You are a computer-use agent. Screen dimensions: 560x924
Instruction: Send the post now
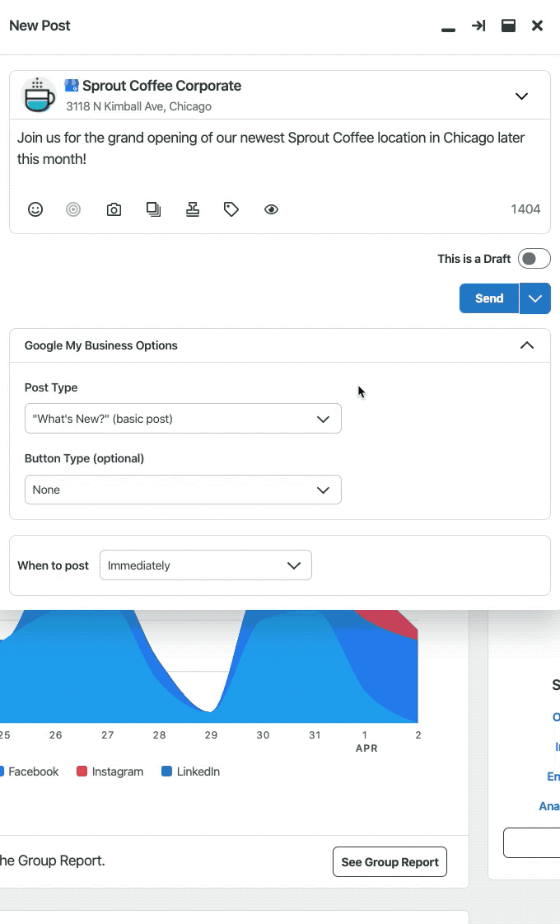(x=488, y=298)
